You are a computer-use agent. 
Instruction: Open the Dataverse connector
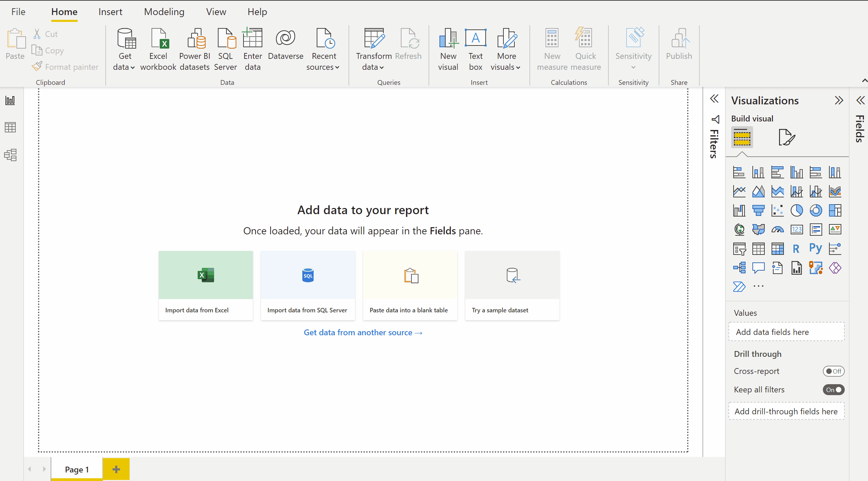(286, 44)
